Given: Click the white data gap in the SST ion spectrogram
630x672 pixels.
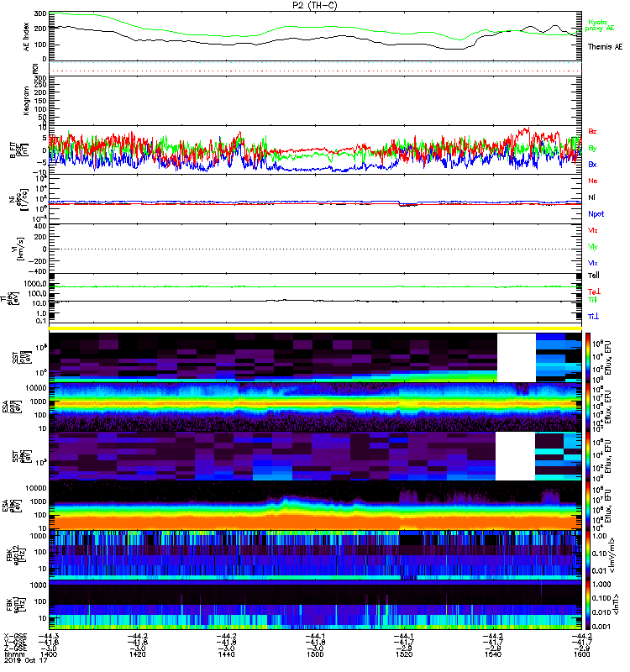Looking at the screenshot, I should point(516,358).
